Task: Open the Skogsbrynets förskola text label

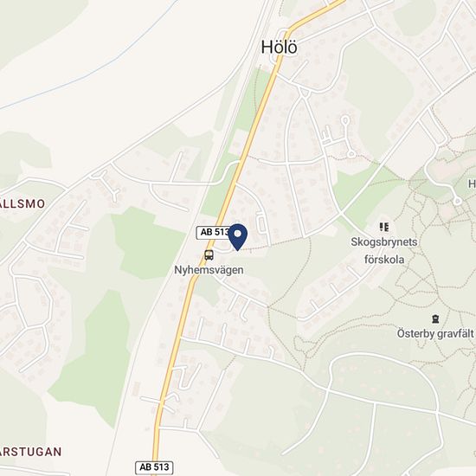Action: click(x=384, y=251)
